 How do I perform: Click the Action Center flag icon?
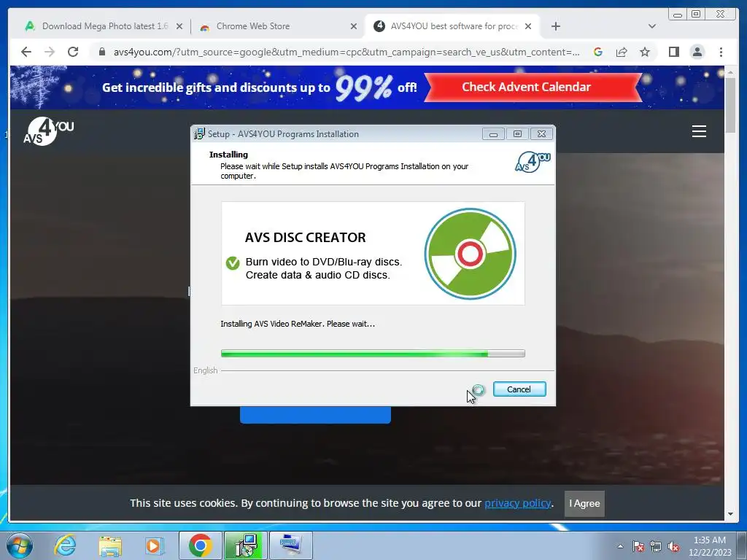[x=638, y=546]
